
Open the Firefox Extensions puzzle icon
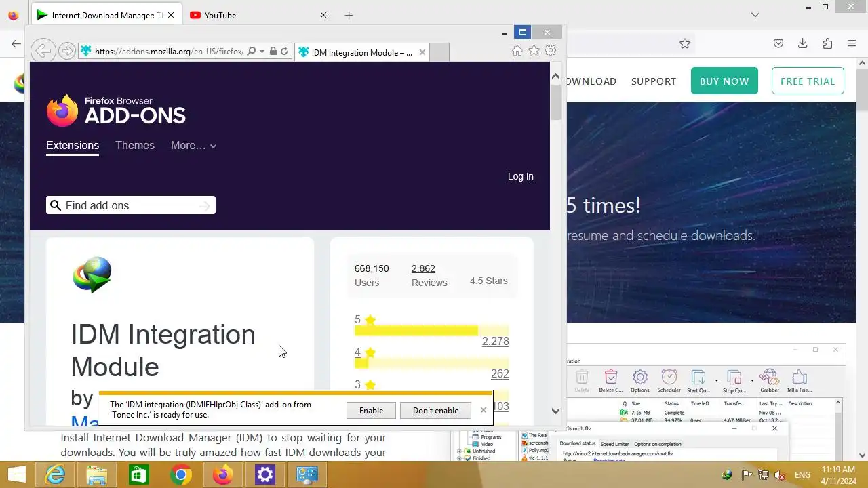(x=827, y=44)
